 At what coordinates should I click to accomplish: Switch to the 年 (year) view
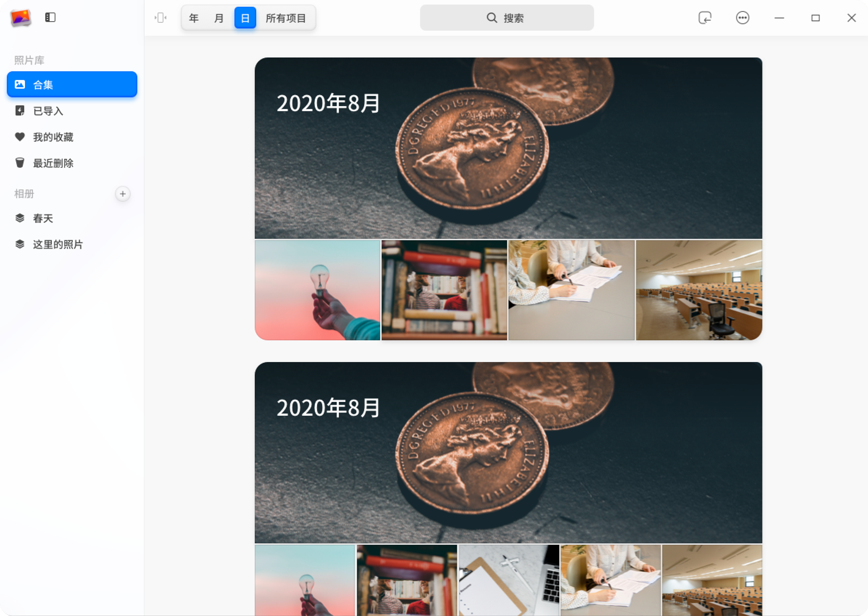point(194,18)
